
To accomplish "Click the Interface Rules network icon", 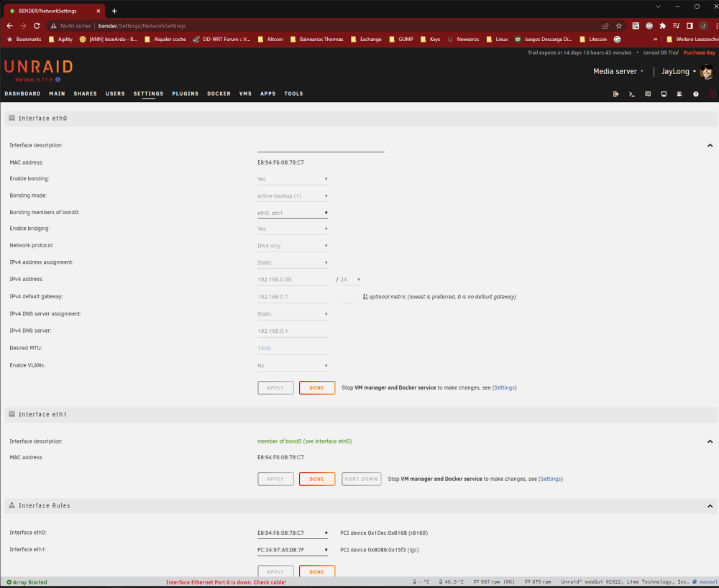I will pyautogui.click(x=12, y=505).
